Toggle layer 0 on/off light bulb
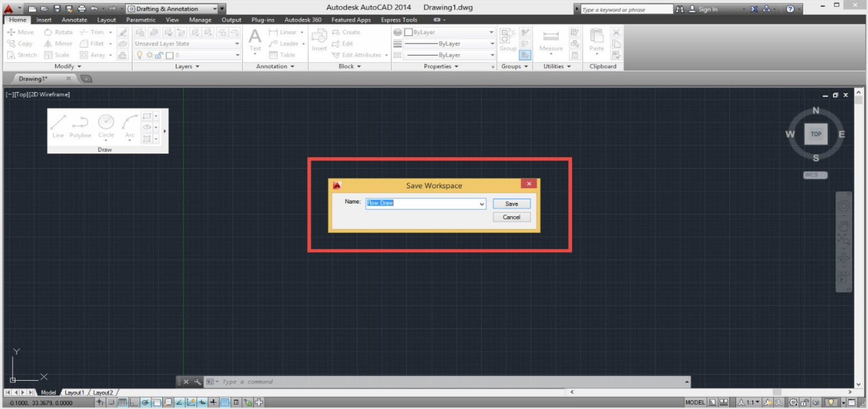 pos(140,55)
